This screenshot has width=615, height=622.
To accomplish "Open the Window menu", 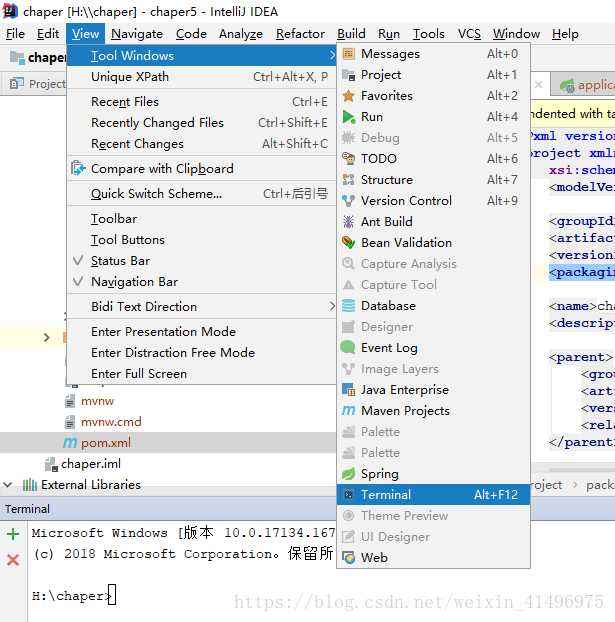I will [516, 34].
